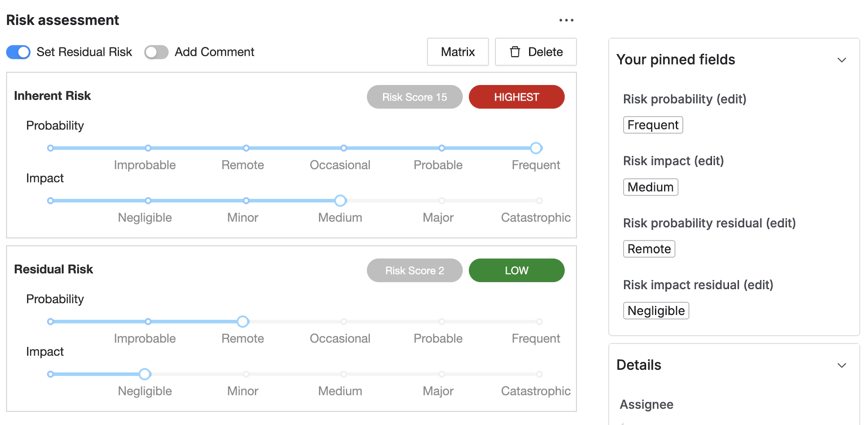This screenshot has height=425, width=868.
Task: Set residual probability to Improbable
Action: [x=148, y=322]
